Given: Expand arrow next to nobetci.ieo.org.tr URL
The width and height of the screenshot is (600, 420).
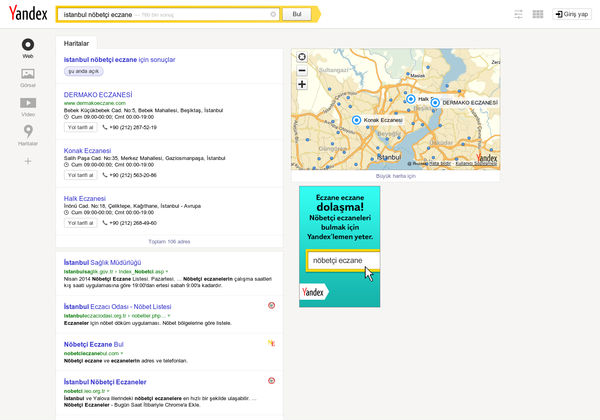Looking at the screenshot, I should click(x=108, y=391).
